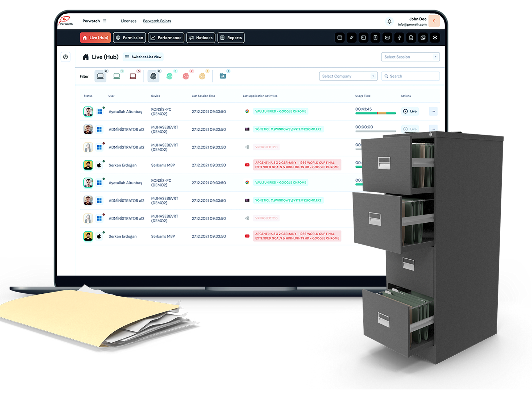Toggle the orange fingerprint filter with badge 1
This screenshot has width=532, height=399.
pyautogui.click(x=202, y=76)
